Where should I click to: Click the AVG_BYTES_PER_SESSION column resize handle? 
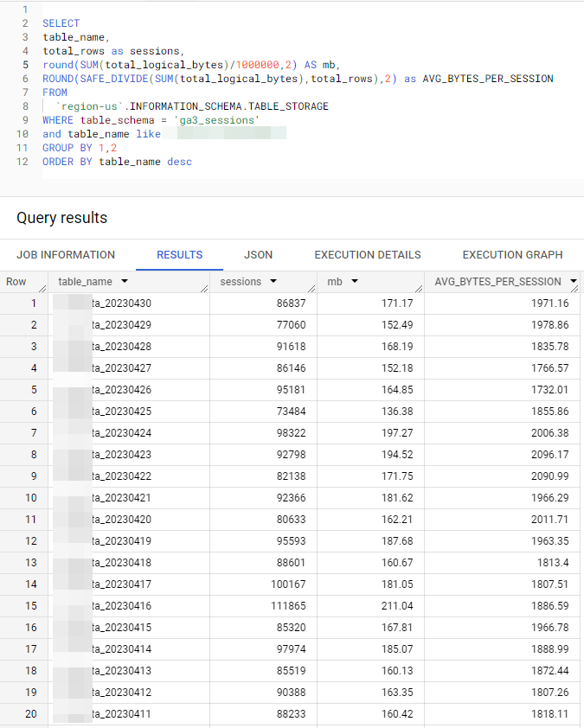(574, 289)
